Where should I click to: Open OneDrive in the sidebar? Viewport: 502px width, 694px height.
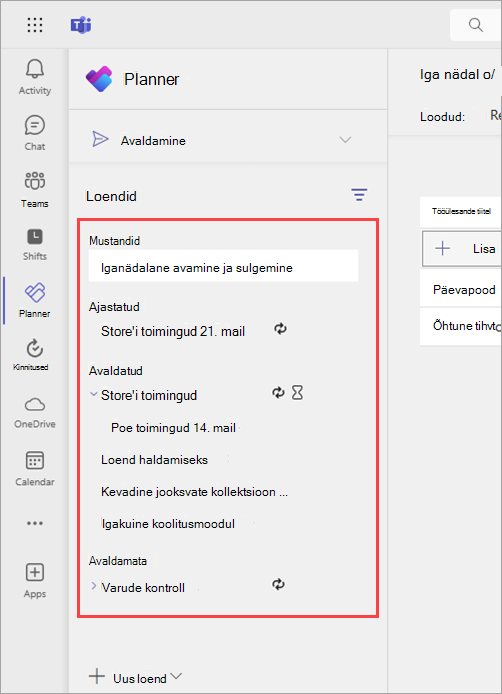(35, 413)
